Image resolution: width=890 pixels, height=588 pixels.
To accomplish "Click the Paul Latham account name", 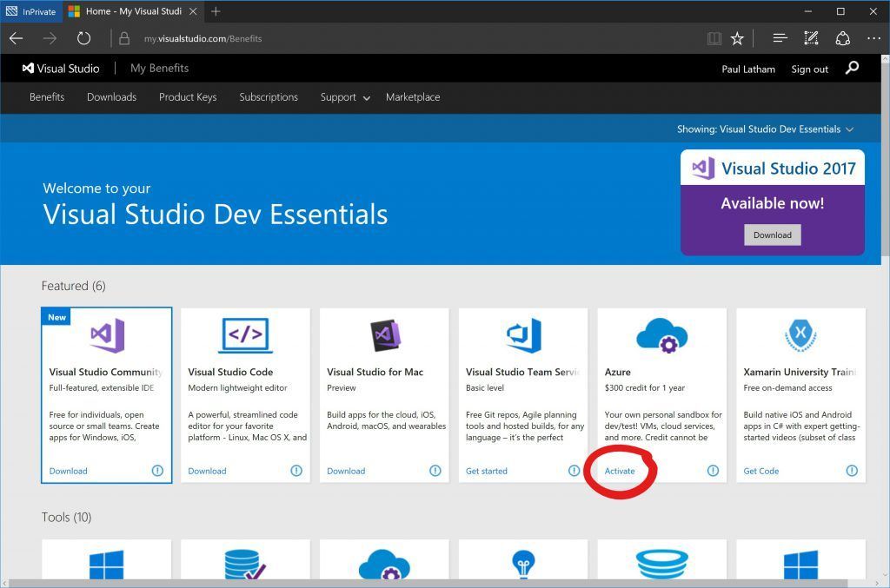I will tap(748, 69).
